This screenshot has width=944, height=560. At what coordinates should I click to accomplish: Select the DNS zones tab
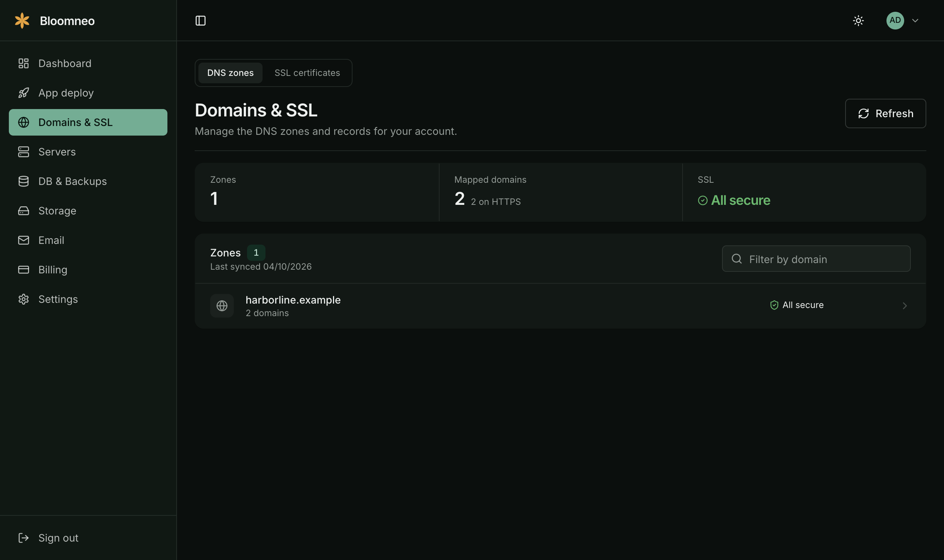(x=230, y=73)
